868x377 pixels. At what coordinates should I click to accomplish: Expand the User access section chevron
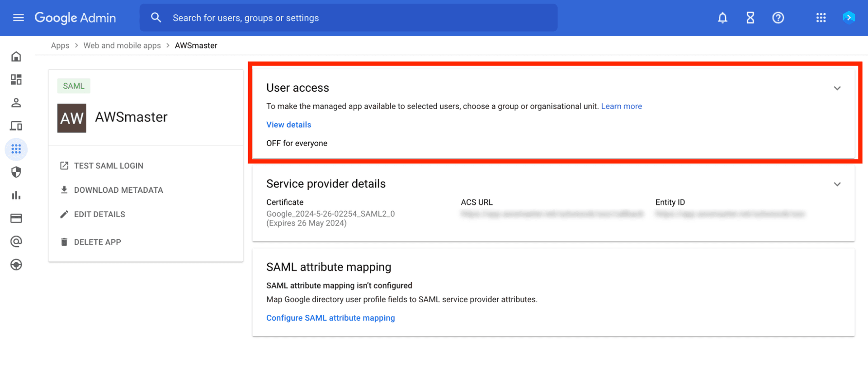click(x=837, y=88)
